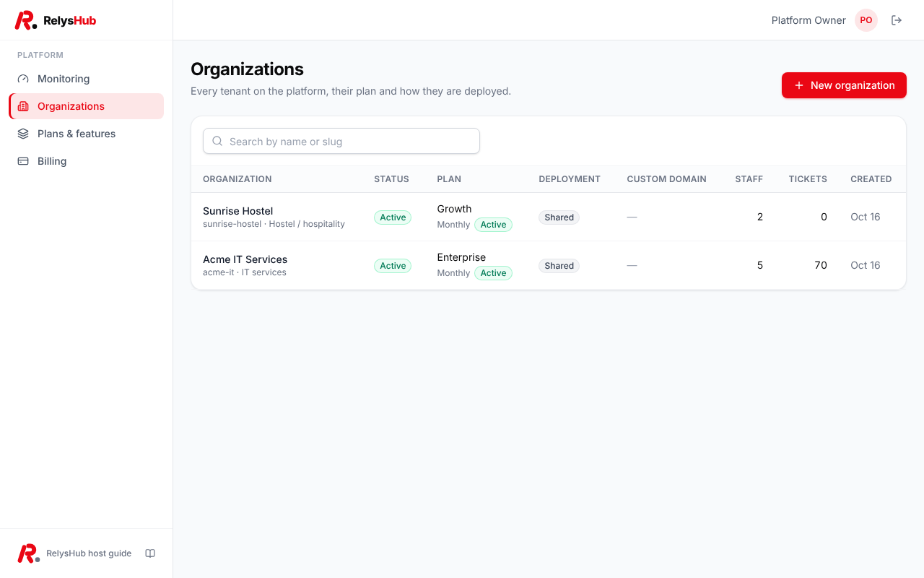Open the host guide book icon

150,553
